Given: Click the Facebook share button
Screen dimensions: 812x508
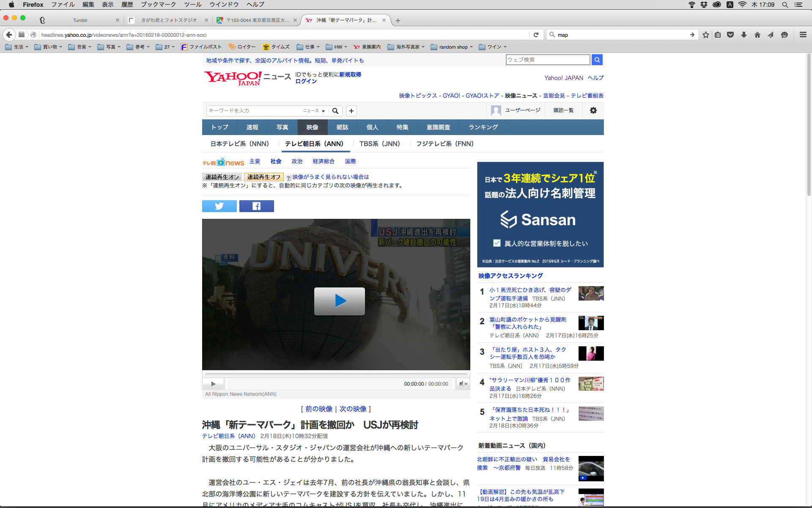Looking at the screenshot, I should (256, 206).
